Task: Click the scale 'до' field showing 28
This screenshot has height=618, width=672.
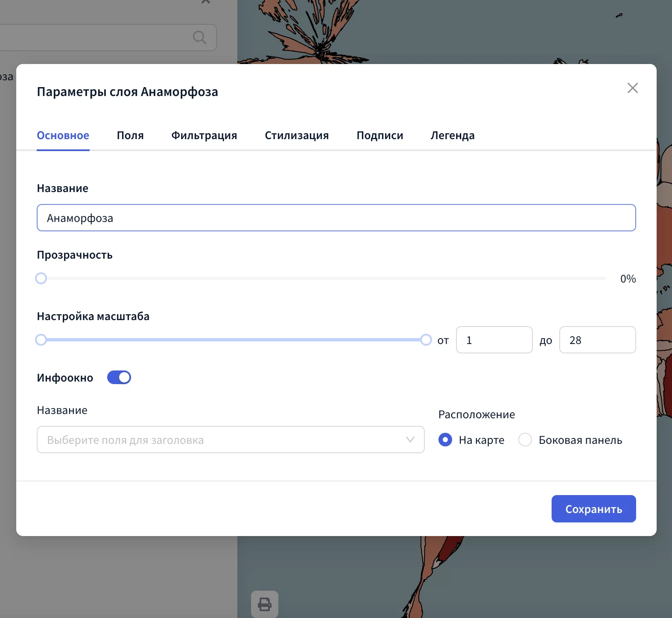Action: 597,340
